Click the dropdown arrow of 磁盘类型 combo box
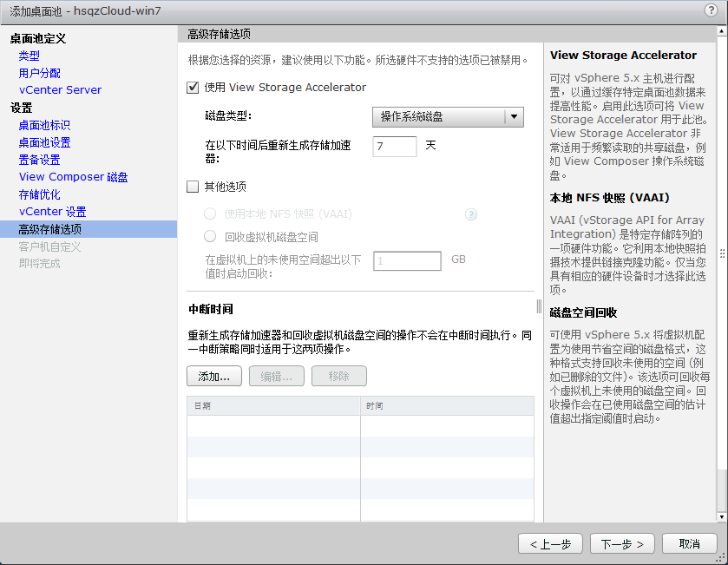This screenshot has height=565, width=728. 514,116
